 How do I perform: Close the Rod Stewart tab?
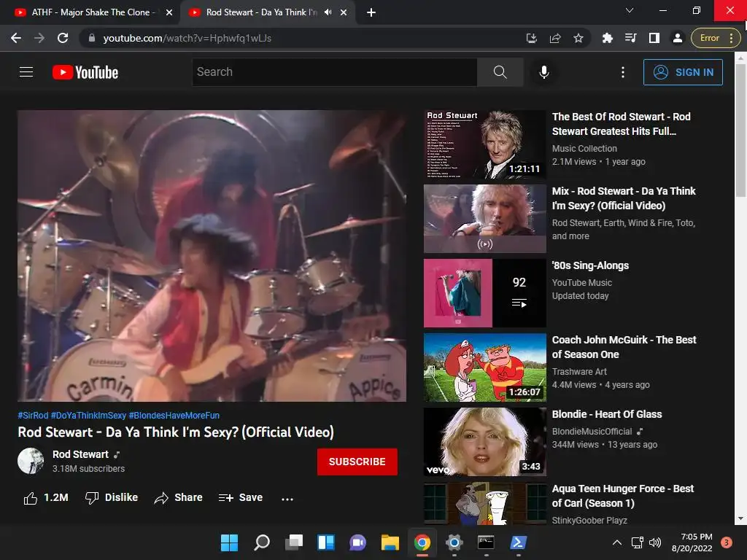[344, 12]
